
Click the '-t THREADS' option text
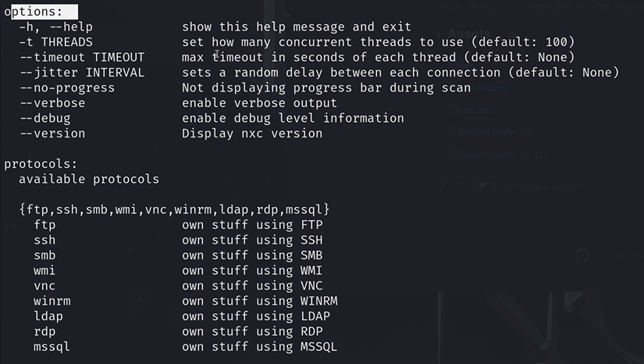pos(56,42)
